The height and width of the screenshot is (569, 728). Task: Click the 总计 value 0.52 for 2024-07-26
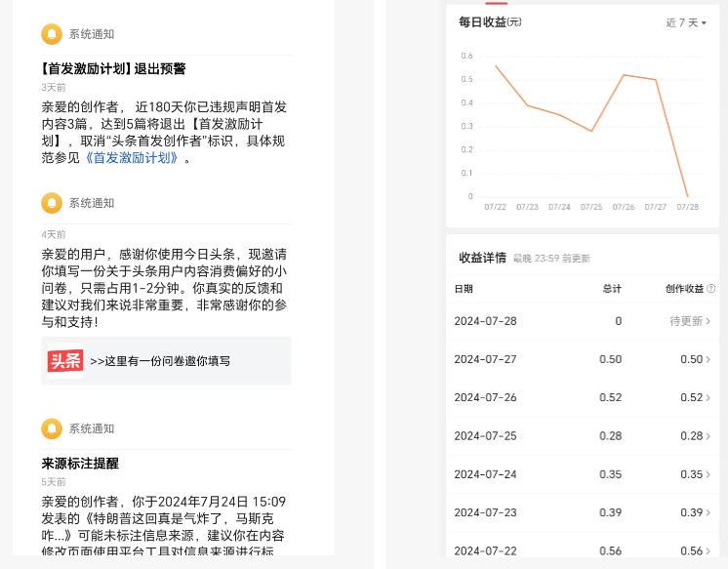(610, 397)
